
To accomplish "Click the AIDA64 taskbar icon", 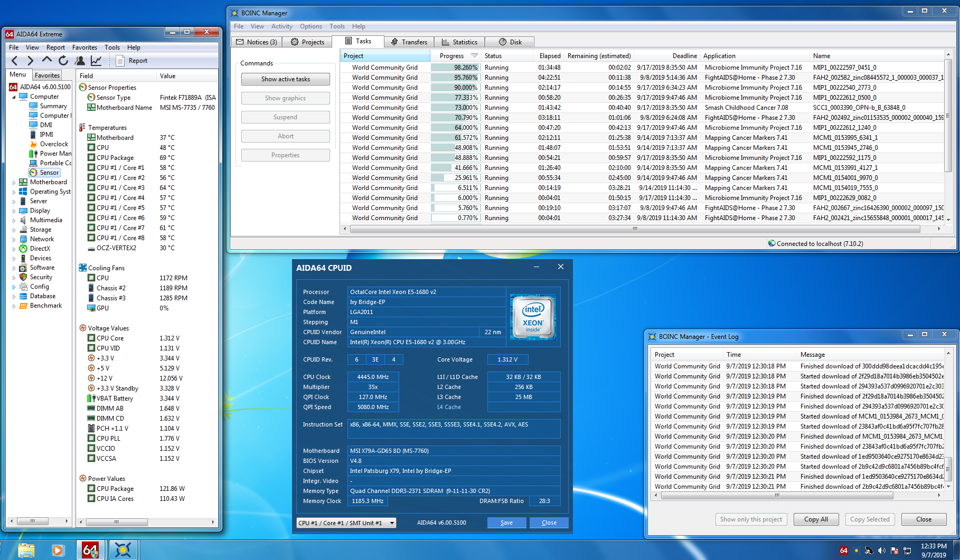I will coord(90,550).
